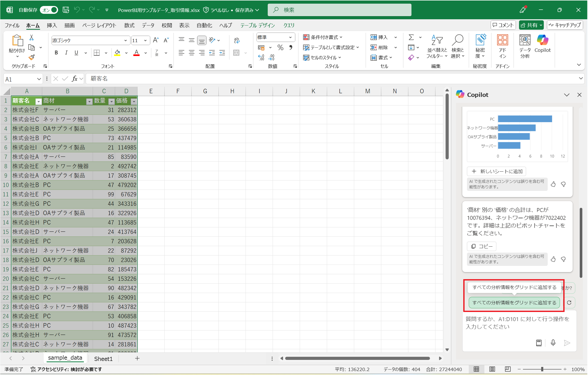This screenshot has width=588, height=375.
Task: Open the 顧客名 column filter dropdown
Action: tap(38, 101)
